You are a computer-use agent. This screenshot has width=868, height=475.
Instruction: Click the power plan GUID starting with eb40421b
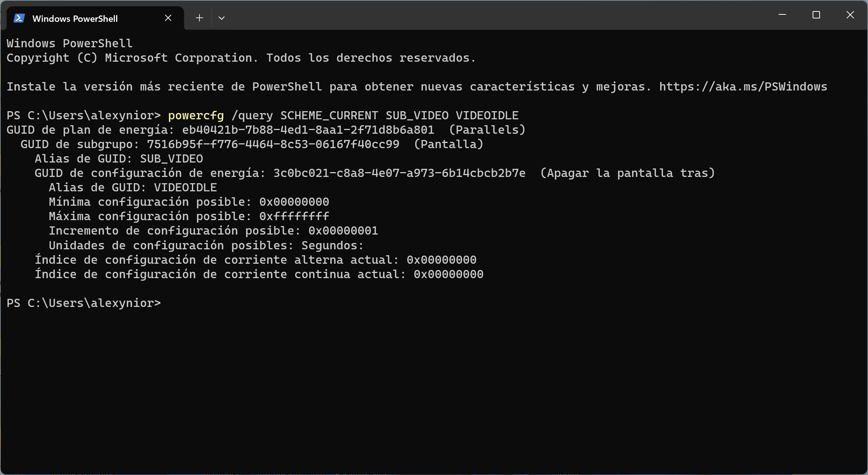308,130
